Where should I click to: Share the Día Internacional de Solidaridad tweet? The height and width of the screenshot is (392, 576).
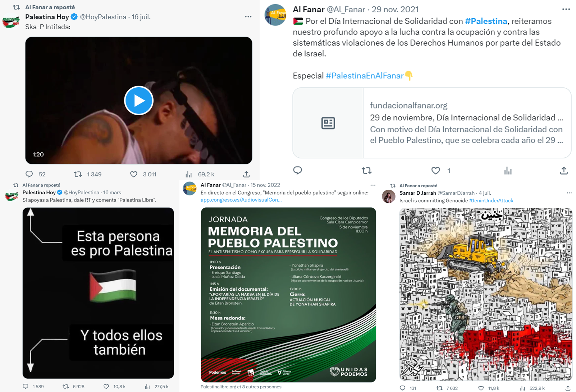pos(564,171)
